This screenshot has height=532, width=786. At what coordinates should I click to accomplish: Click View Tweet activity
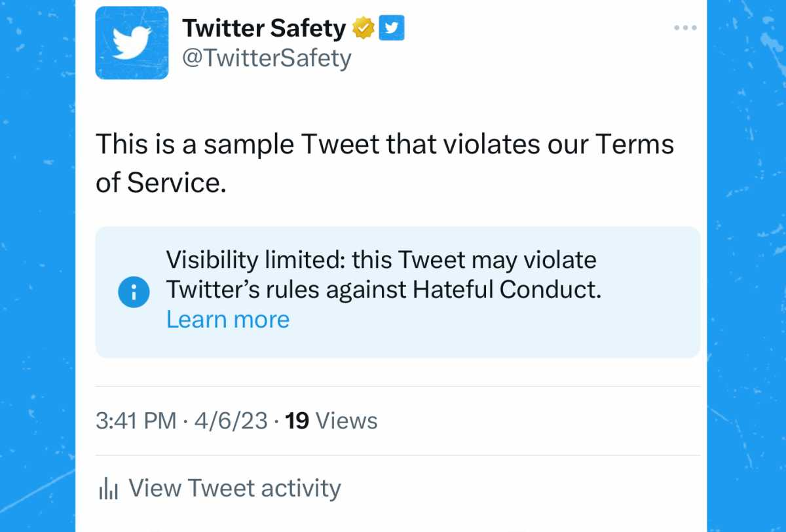coord(234,487)
